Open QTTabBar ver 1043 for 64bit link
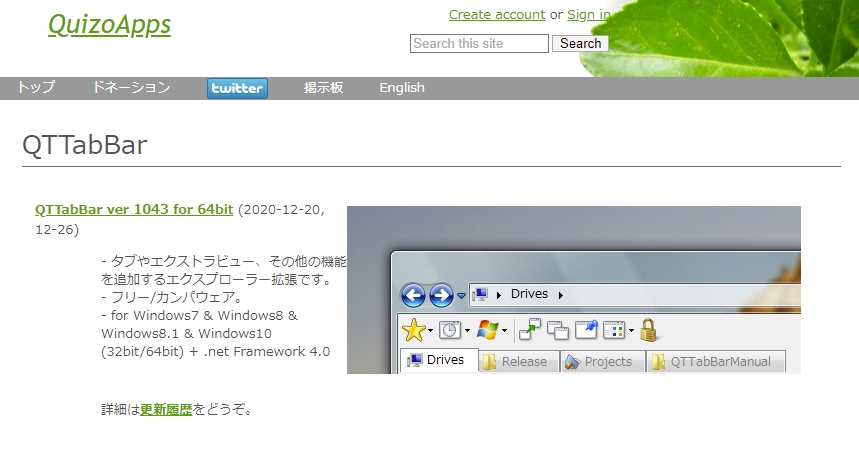The height and width of the screenshot is (451, 859). (134, 209)
